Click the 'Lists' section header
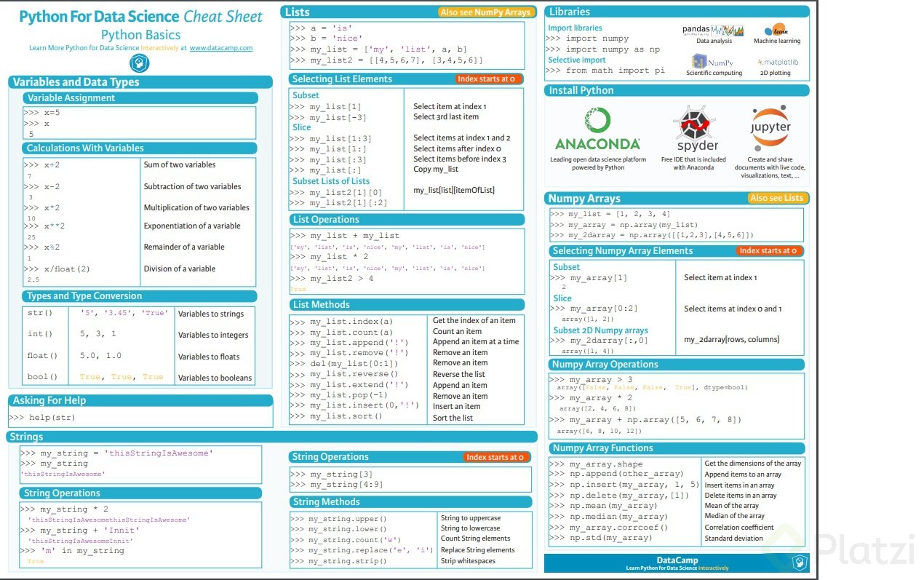 pyautogui.click(x=409, y=12)
